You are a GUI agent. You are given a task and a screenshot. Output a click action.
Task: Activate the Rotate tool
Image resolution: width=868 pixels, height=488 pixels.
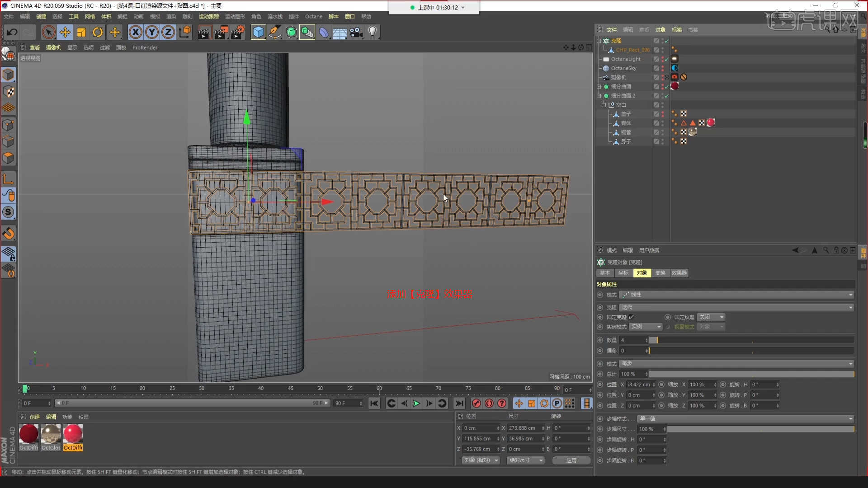(98, 32)
